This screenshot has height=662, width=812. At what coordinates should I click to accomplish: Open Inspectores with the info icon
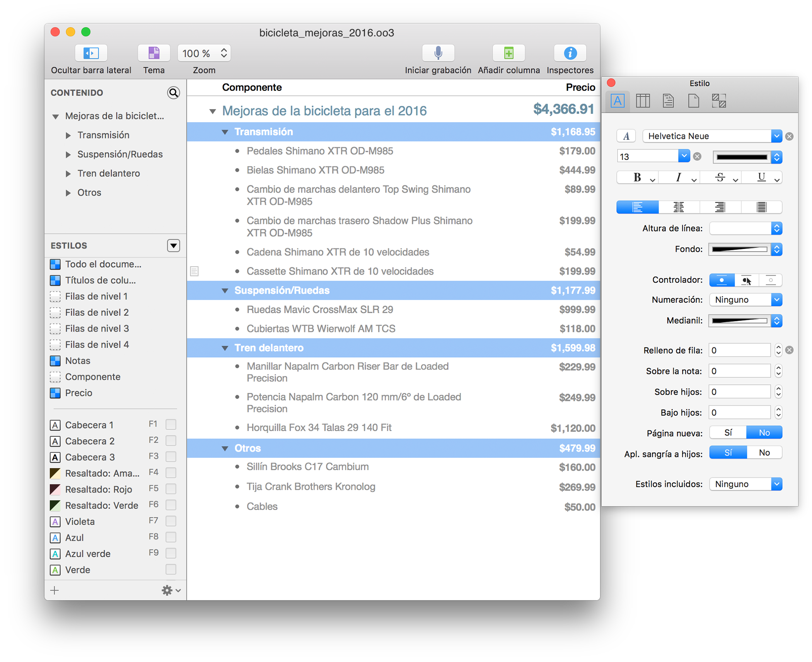(570, 53)
